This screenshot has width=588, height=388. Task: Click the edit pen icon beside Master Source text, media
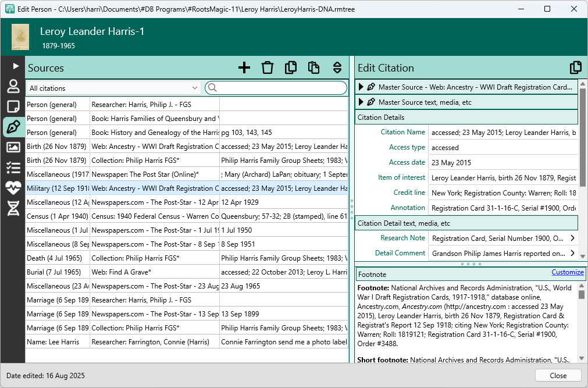coord(371,102)
